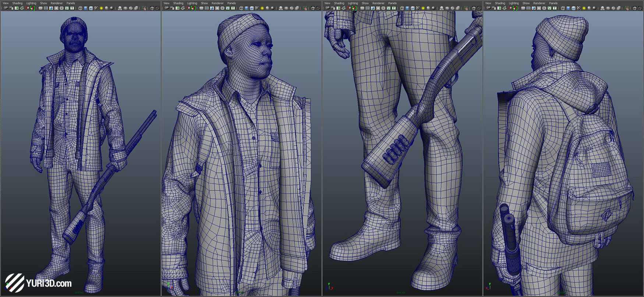The height and width of the screenshot is (297, 644).
Task: Open Lighting menu in backpack view panel
Action: pos(514,3)
